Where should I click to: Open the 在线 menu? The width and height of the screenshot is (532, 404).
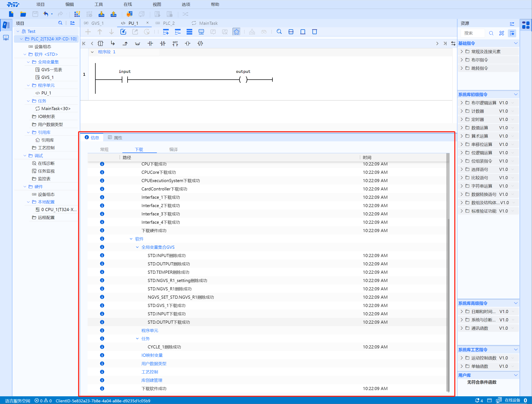(x=128, y=4)
